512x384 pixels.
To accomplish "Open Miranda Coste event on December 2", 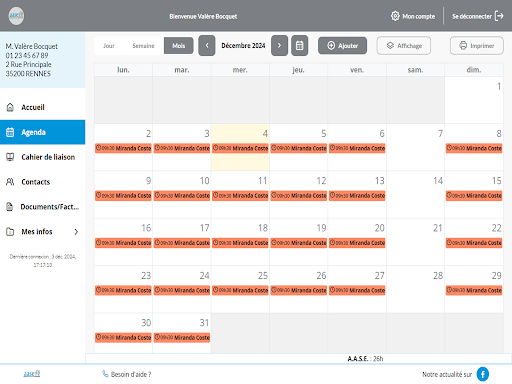I will (123, 148).
